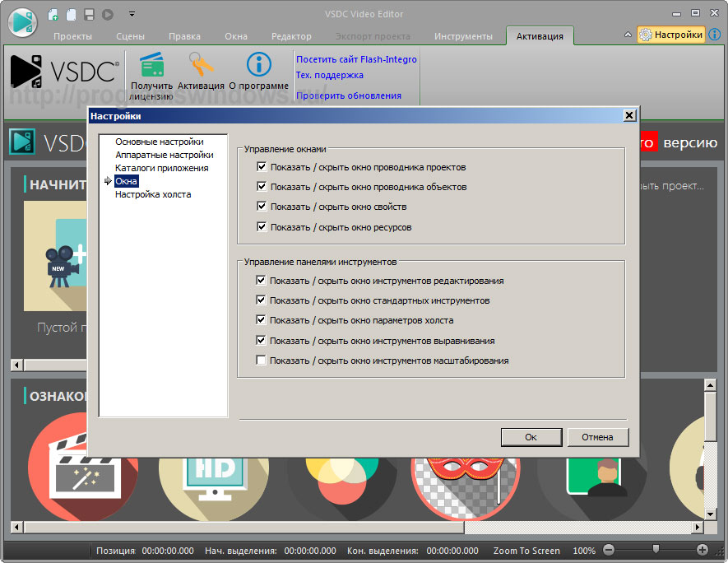Image resolution: width=728 pixels, height=563 pixels.
Task: Click the vertical scrollbar down arrow
Action: click(711, 514)
